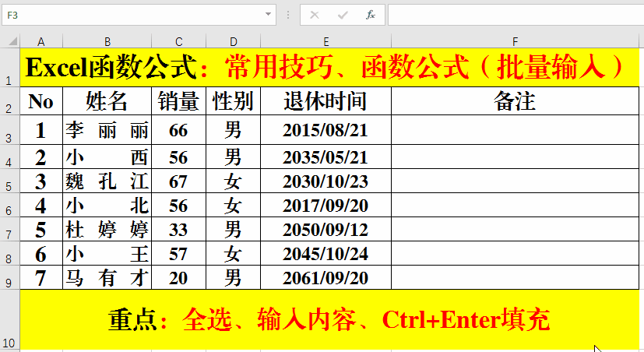Click the date cell '2017/09/20'
The height and width of the screenshot is (352, 644).
326,205
